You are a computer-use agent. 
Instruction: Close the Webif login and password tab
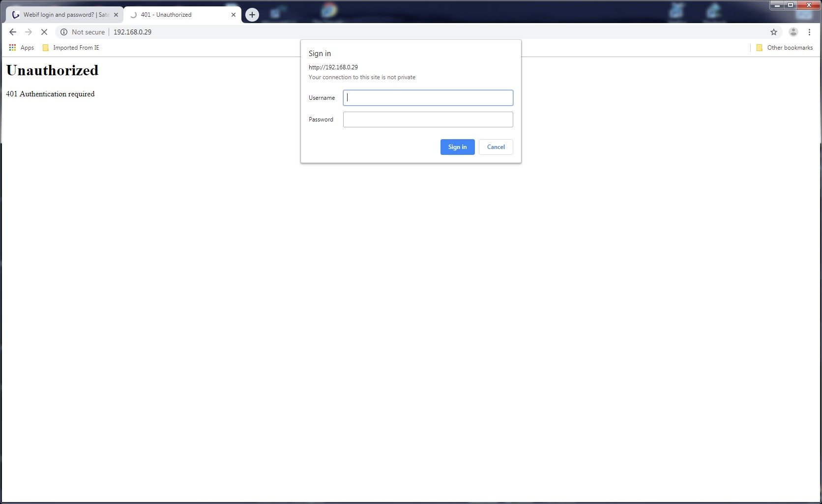click(116, 15)
